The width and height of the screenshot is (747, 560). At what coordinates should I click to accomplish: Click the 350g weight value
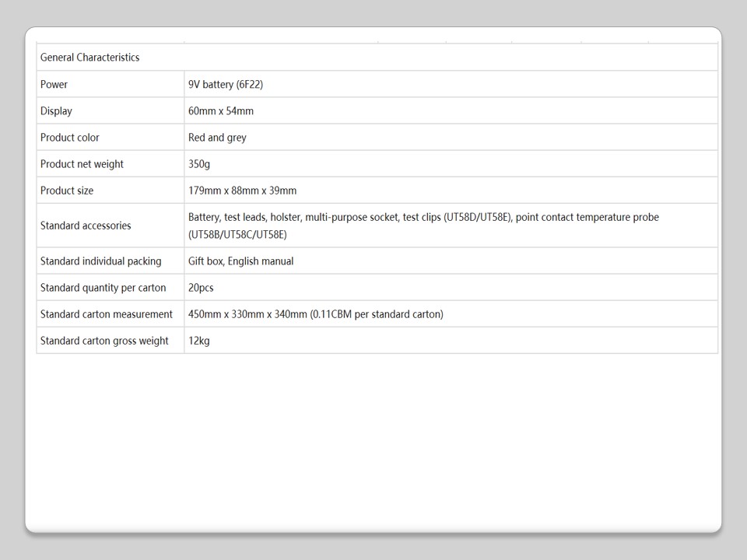point(199,164)
